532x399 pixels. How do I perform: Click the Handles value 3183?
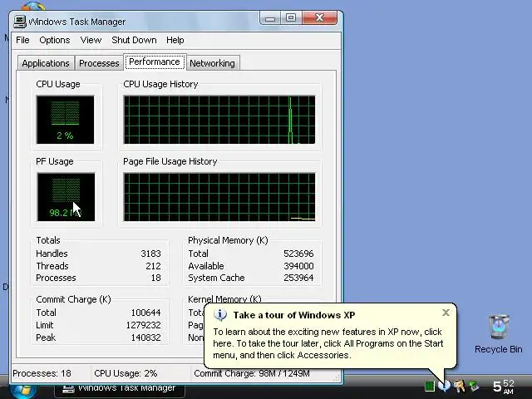150,254
